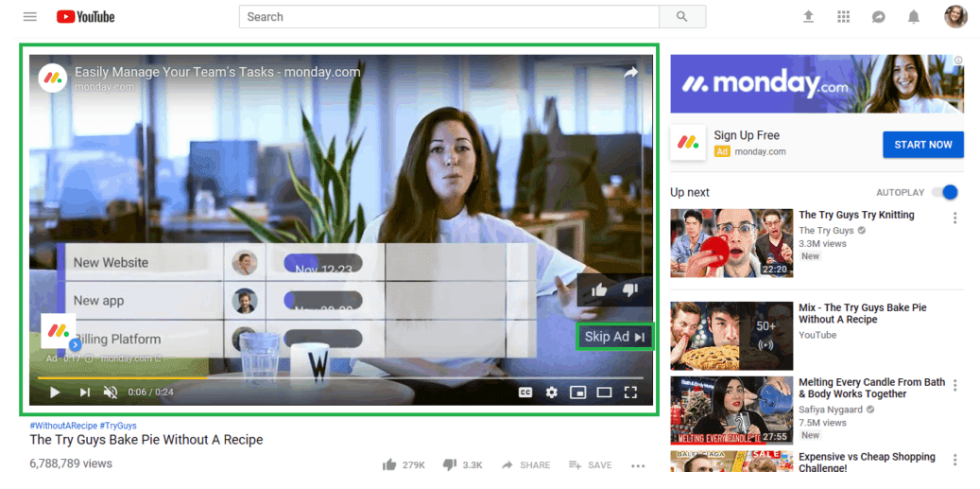
Task: Open 'The Try Guys' channel name
Action: pos(826,231)
